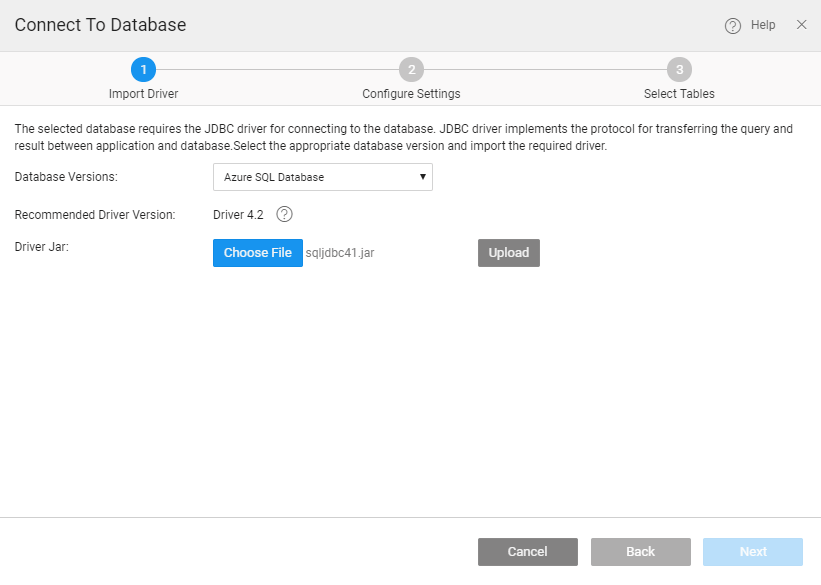Select step 1 circle in wizard
Image resolution: width=821 pixels, height=585 pixels.
(143, 69)
